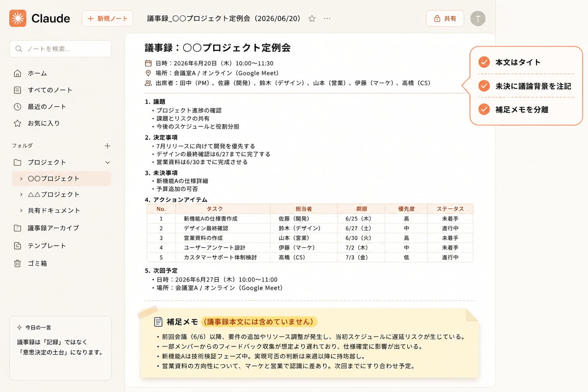Click the recent-notes clock icon
The width and height of the screenshot is (588, 392).
(x=18, y=107)
